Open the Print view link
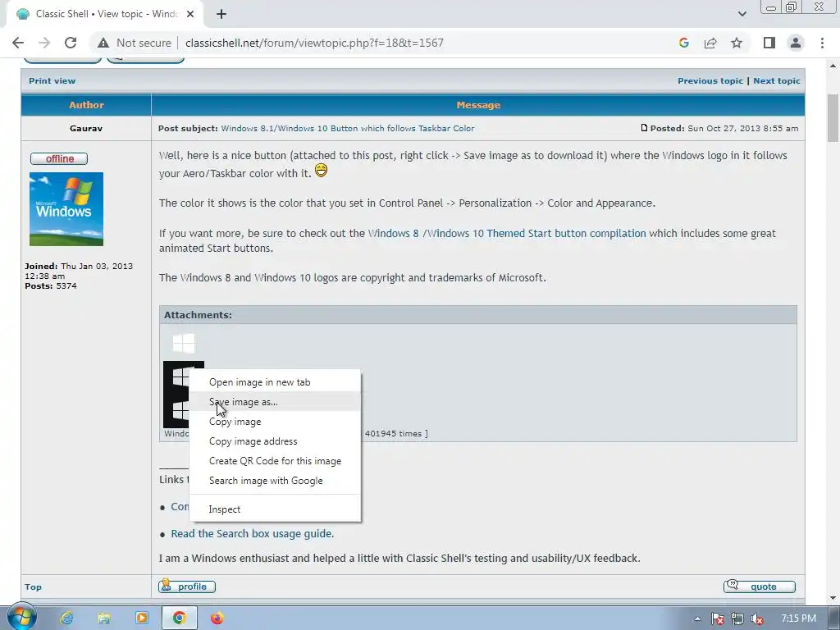 click(x=52, y=81)
